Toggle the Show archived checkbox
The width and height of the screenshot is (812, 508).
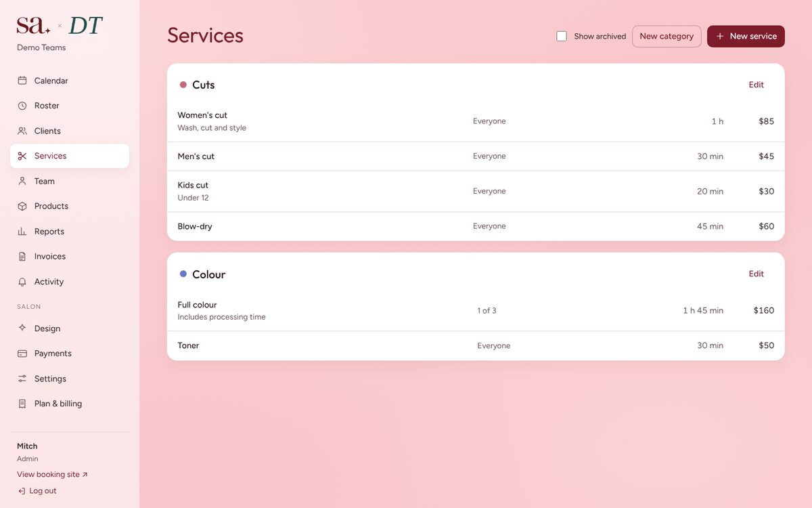562,36
